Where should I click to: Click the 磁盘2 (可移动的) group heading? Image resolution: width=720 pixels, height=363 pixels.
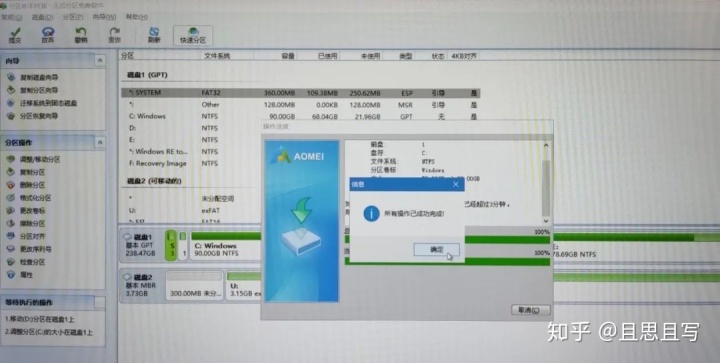coord(154,181)
